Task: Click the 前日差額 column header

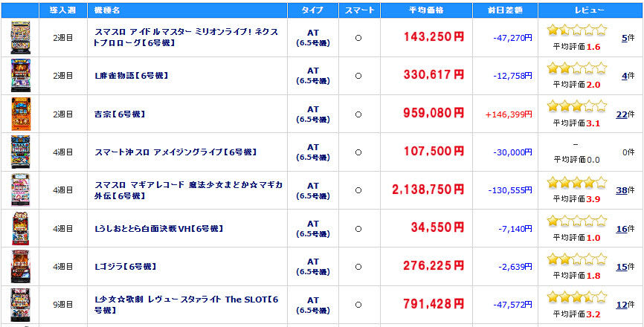Action: coord(505,10)
